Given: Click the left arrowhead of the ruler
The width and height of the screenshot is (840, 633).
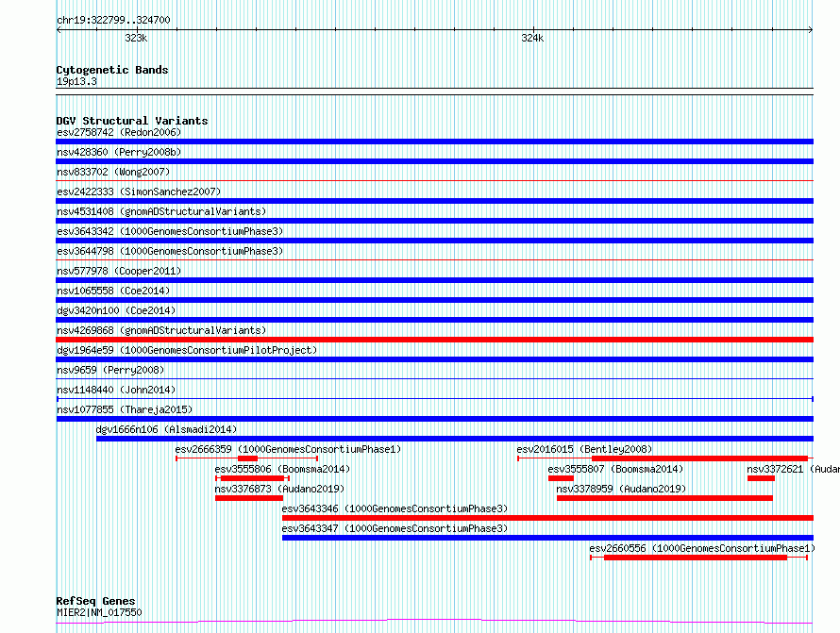Looking at the screenshot, I should 59,30.
